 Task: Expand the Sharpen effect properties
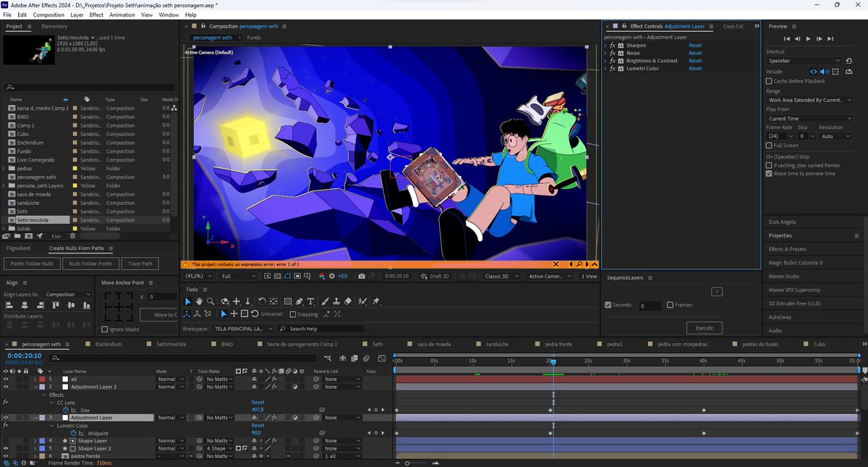pos(605,46)
